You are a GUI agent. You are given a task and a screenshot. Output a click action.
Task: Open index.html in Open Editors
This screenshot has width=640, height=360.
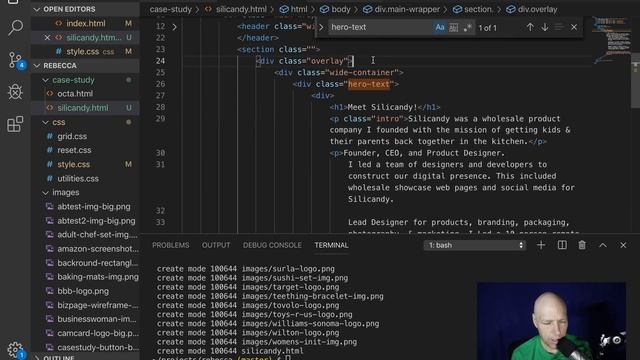[86, 23]
